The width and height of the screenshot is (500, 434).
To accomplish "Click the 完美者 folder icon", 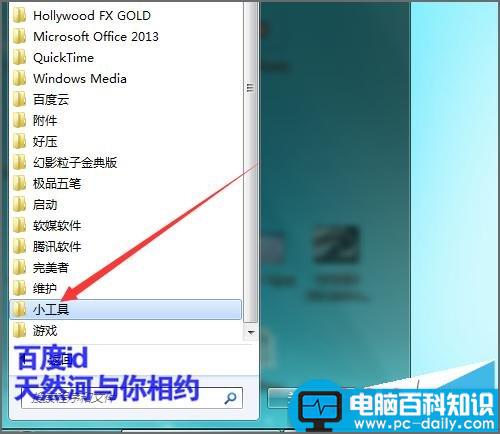I will 19,267.
